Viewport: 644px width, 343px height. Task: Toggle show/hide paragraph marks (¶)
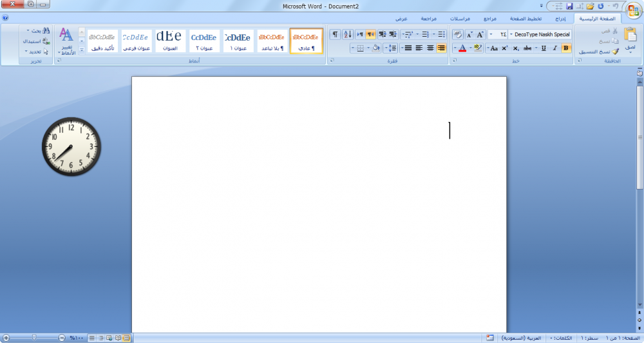[x=335, y=34]
